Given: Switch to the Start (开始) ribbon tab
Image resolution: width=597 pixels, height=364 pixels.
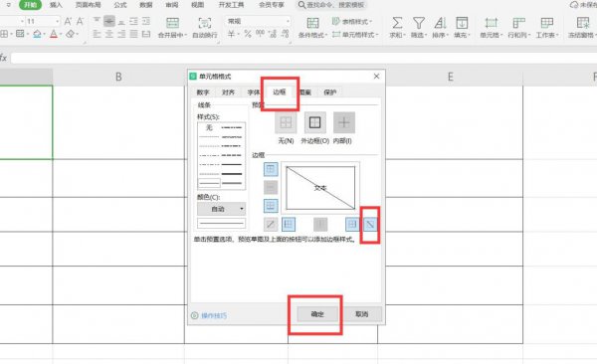Looking at the screenshot, I should tap(31, 5).
